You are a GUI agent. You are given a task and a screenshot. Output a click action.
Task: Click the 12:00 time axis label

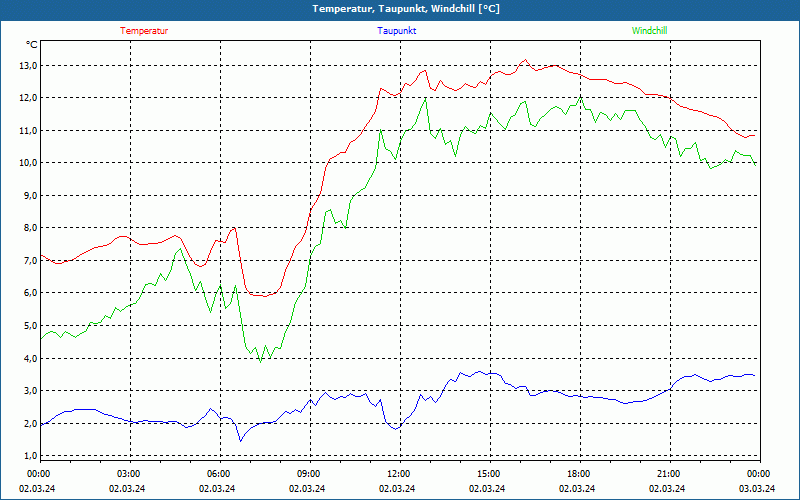[398, 474]
